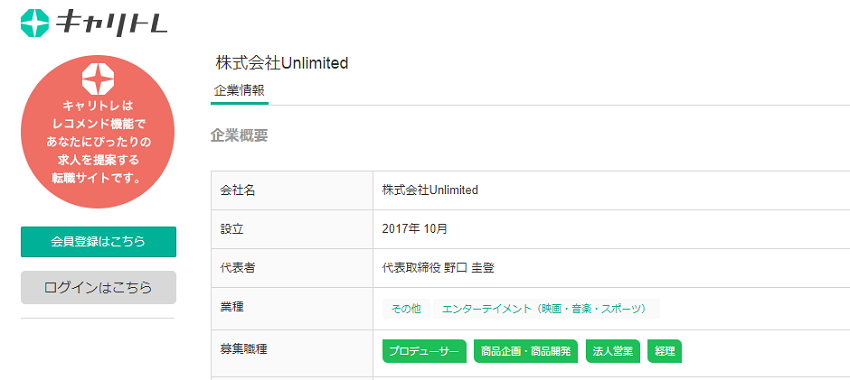
Task: Click the プロデューサー job type tag
Action: pyautogui.click(x=424, y=351)
